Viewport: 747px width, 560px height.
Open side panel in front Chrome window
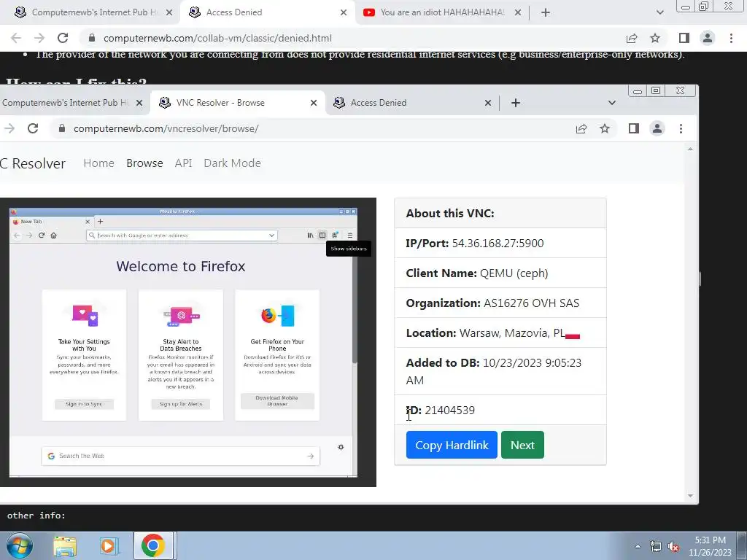coord(634,128)
